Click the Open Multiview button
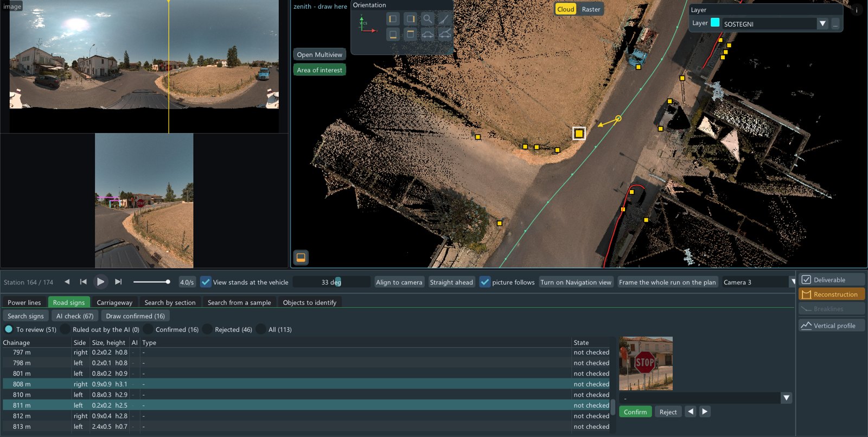The height and width of the screenshot is (437, 868). [x=320, y=54]
